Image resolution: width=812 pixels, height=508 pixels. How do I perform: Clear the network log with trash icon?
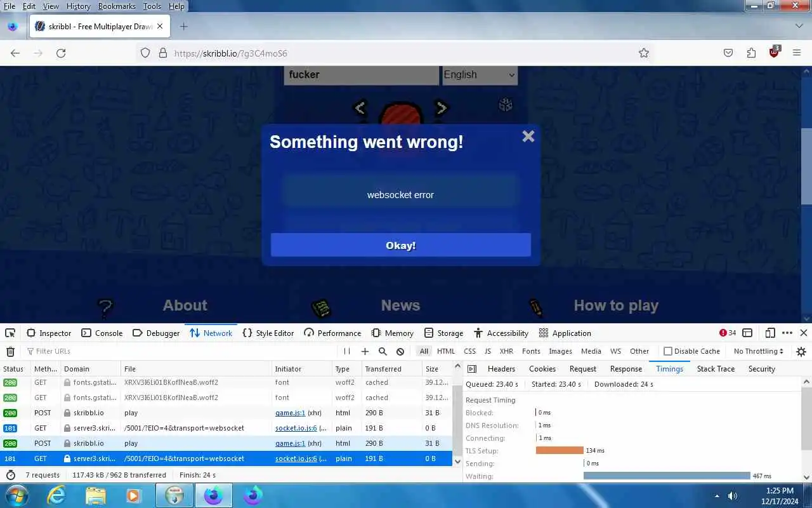point(10,351)
